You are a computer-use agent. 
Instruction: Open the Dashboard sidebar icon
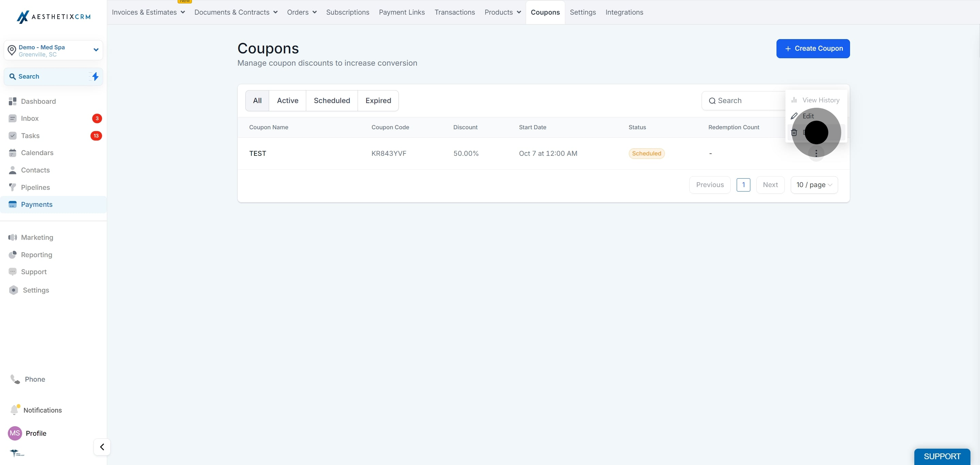(13, 101)
